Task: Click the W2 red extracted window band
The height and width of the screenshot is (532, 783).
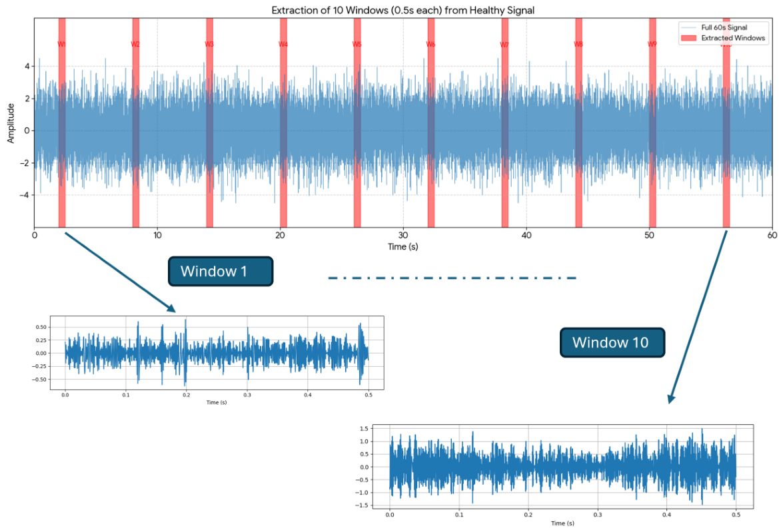Action: click(x=136, y=123)
